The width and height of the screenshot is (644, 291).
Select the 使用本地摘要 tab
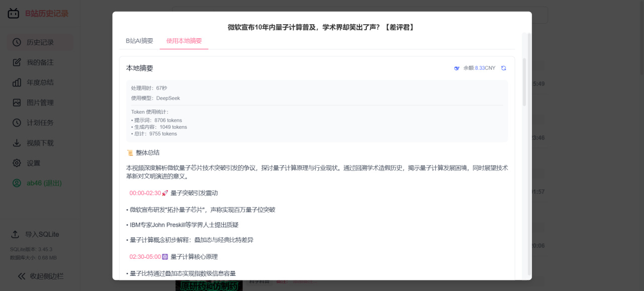184,41
